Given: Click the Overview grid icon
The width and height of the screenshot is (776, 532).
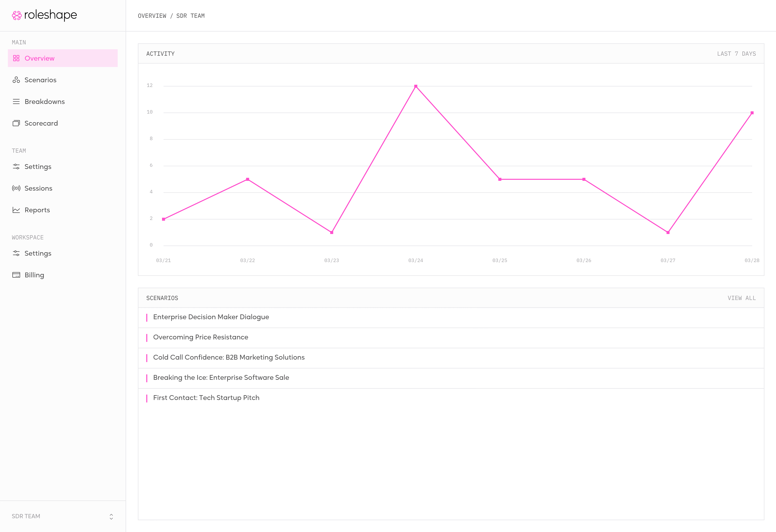Looking at the screenshot, I should pos(16,58).
